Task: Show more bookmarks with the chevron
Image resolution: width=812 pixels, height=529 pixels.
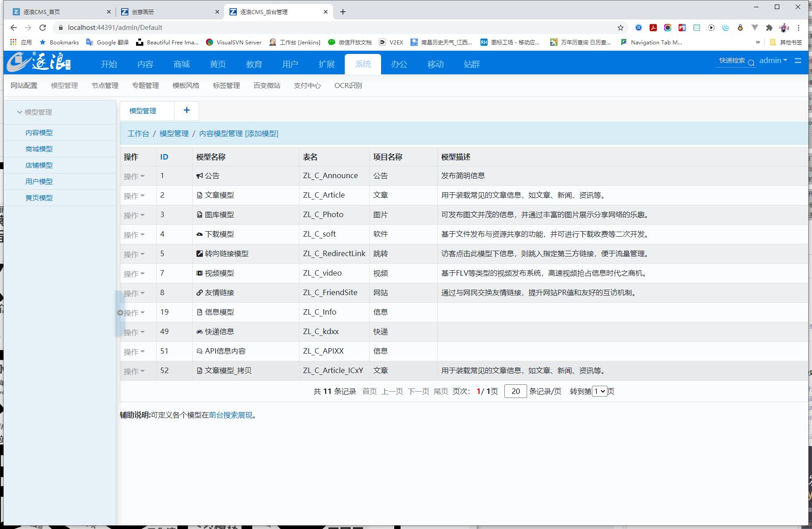Action: click(758, 42)
